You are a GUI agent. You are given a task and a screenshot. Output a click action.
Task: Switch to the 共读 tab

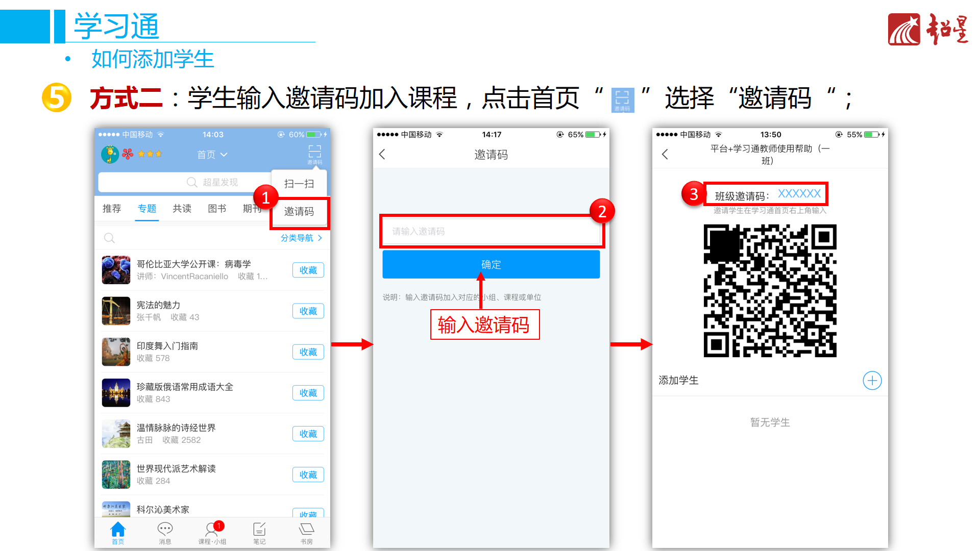click(x=182, y=209)
